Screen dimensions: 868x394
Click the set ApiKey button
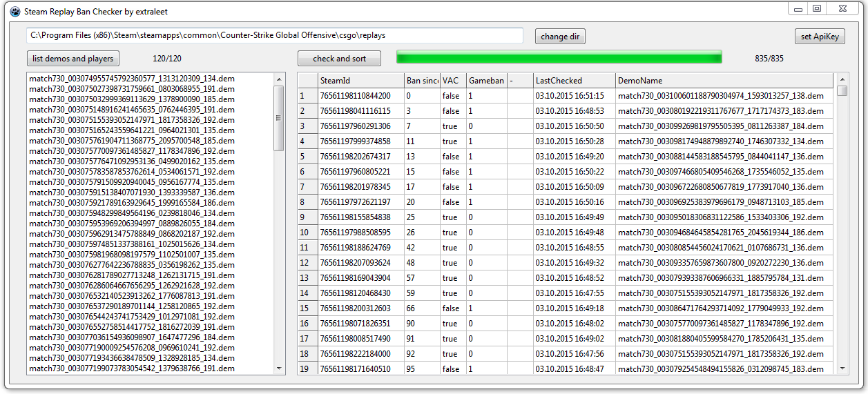point(820,37)
